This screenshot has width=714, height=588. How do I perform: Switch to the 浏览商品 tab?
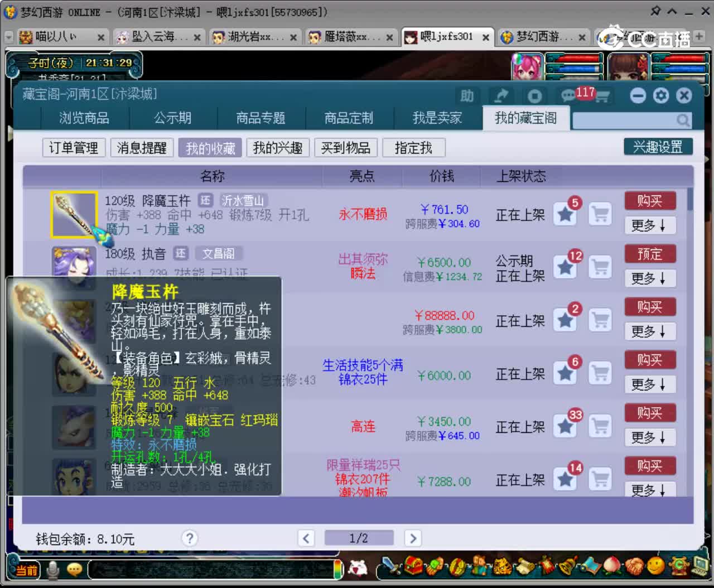click(x=84, y=118)
